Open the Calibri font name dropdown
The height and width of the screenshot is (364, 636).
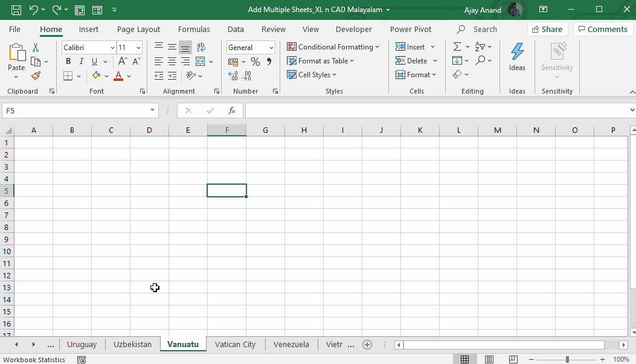tap(112, 48)
